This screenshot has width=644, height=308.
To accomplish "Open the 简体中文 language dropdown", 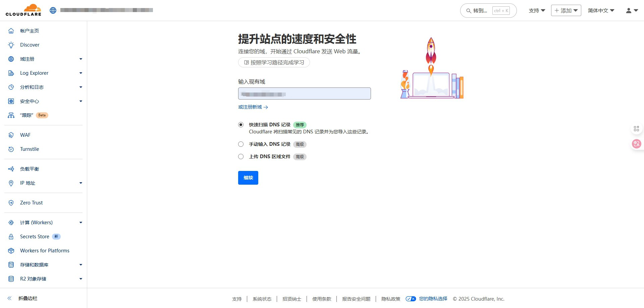I will tap(601, 11).
